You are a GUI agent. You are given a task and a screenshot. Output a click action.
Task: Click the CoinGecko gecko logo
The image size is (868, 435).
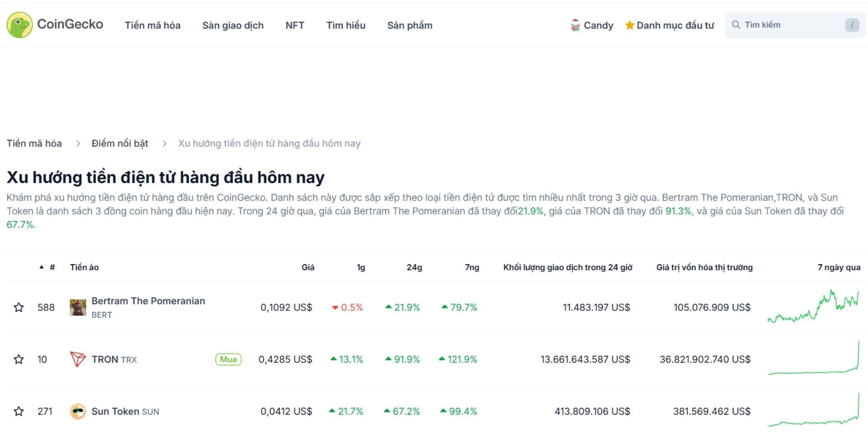click(20, 24)
